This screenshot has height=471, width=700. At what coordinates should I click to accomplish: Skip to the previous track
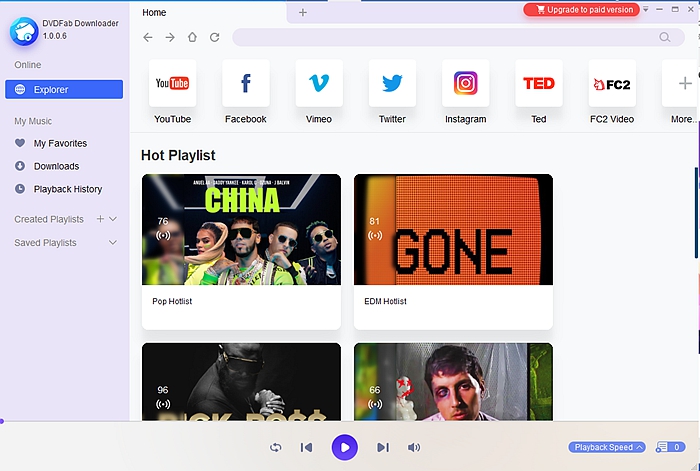tap(306, 447)
